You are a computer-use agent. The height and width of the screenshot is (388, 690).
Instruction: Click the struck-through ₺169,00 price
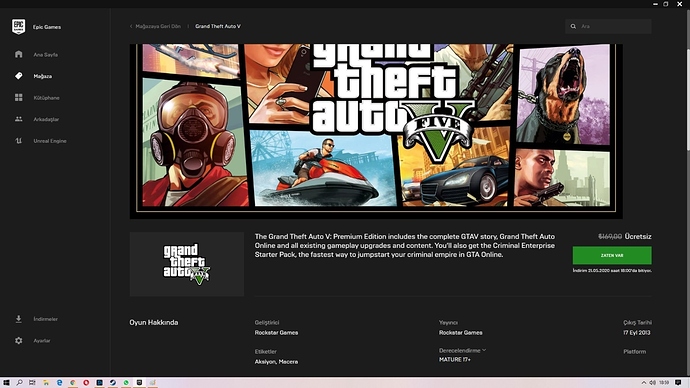(x=610, y=237)
